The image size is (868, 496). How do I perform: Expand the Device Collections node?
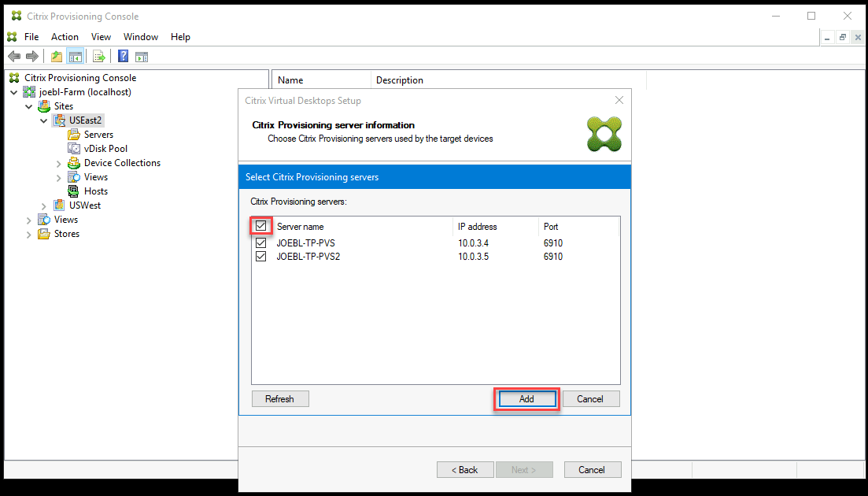coord(57,162)
